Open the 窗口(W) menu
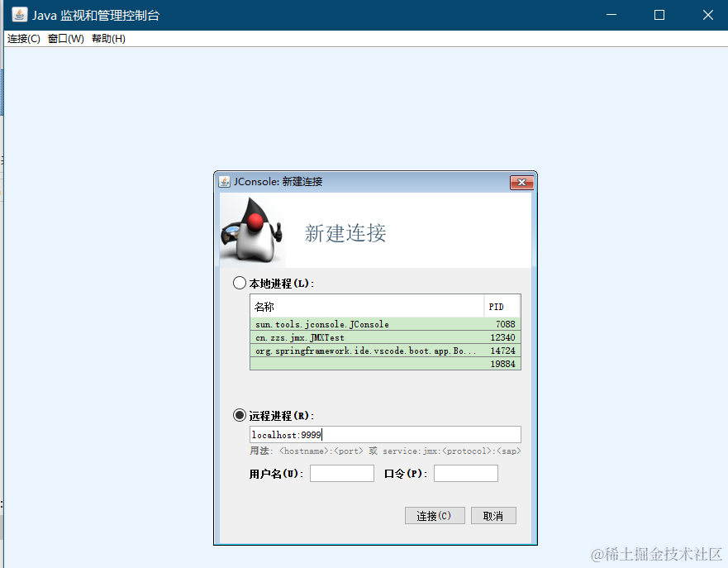The image size is (728, 568). (64, 38)
